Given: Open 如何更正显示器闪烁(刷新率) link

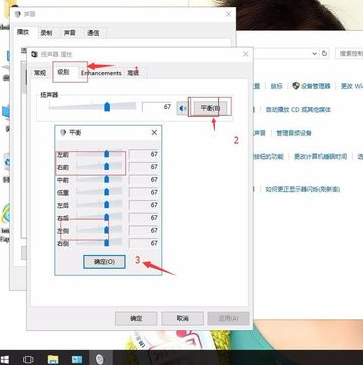Looking at the screenshot, I should click(x=303, y=189).
